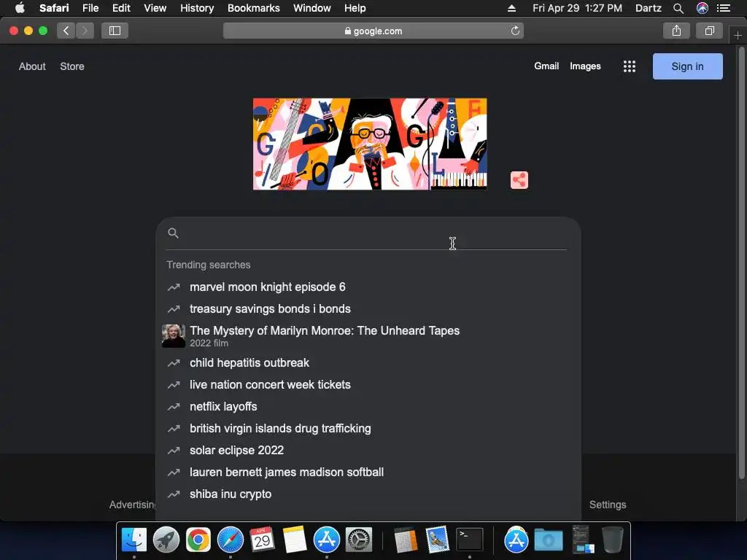Open the Safari application menu
Image resolution: width=747 pixels, height=560 pixels.
(54, 8)
